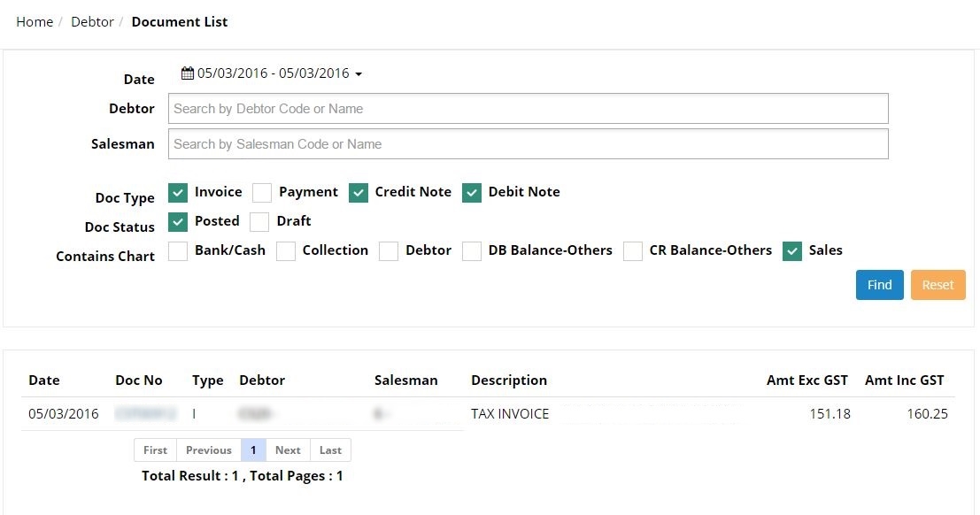Check the Payment doc type checkbox

tap(262, 193)
